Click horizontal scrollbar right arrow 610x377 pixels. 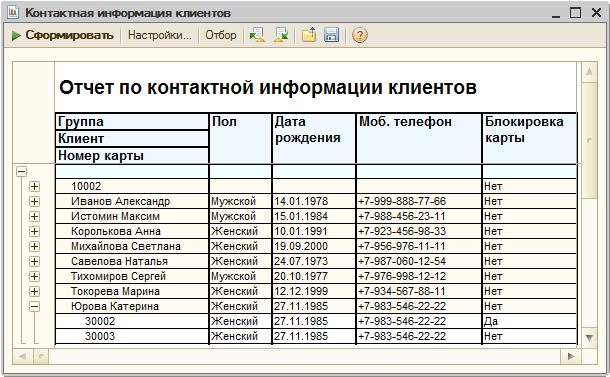[571, 356]
